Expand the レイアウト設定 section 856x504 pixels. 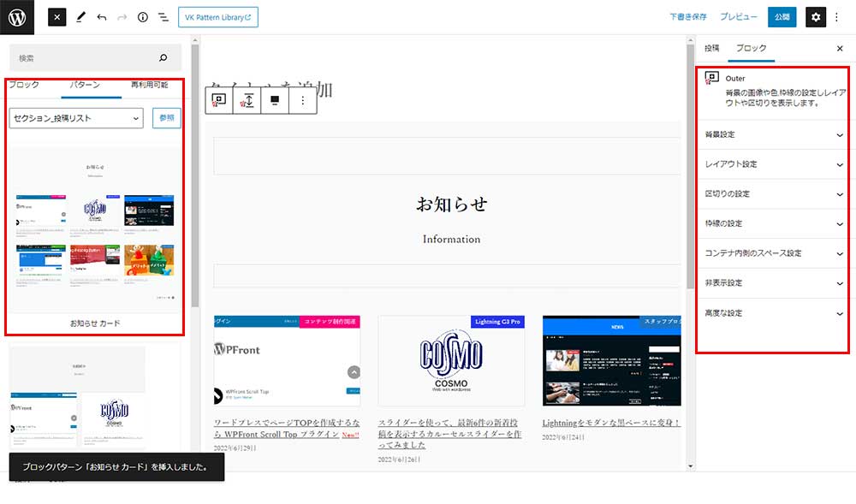click(x=775, y=164)
